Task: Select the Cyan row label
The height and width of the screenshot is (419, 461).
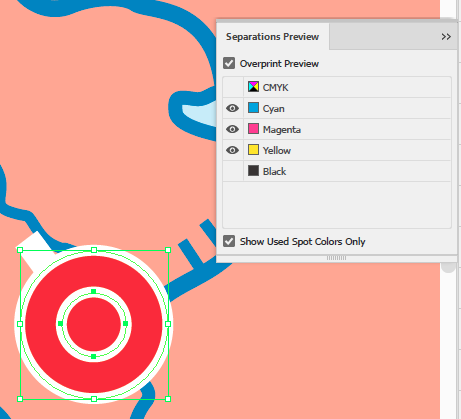Action: tap(273, 109)
